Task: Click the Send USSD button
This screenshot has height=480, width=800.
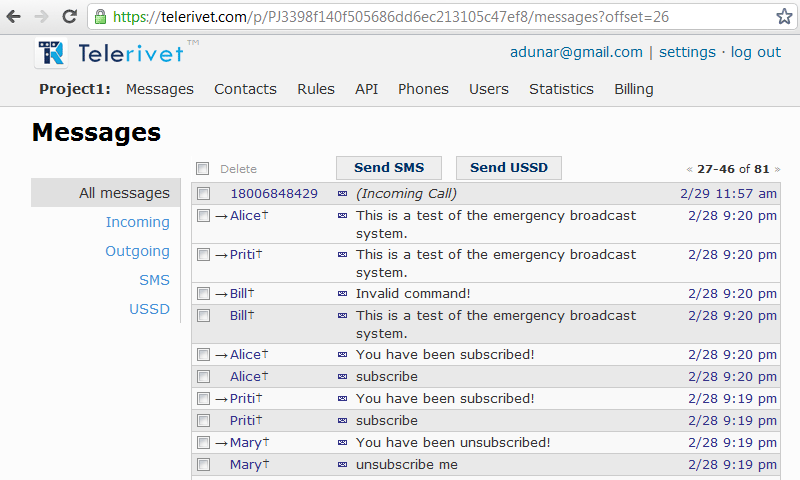Action: [509, 168]
